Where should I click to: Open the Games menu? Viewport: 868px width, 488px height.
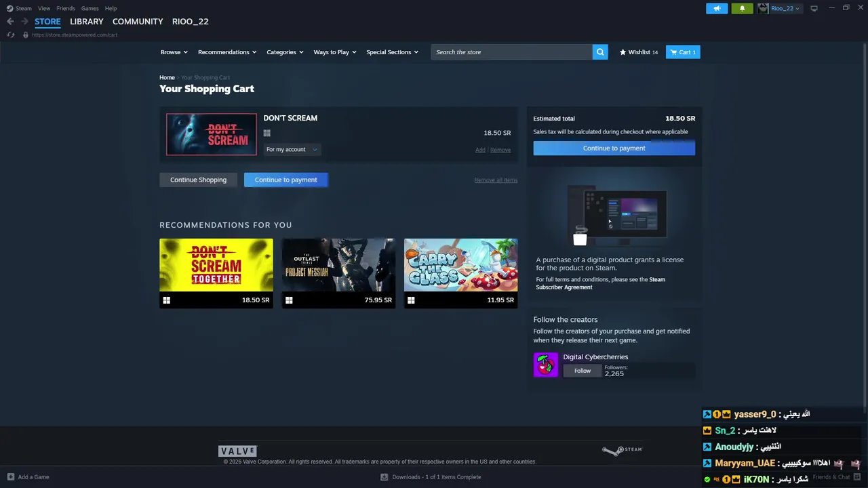point(90,8)
